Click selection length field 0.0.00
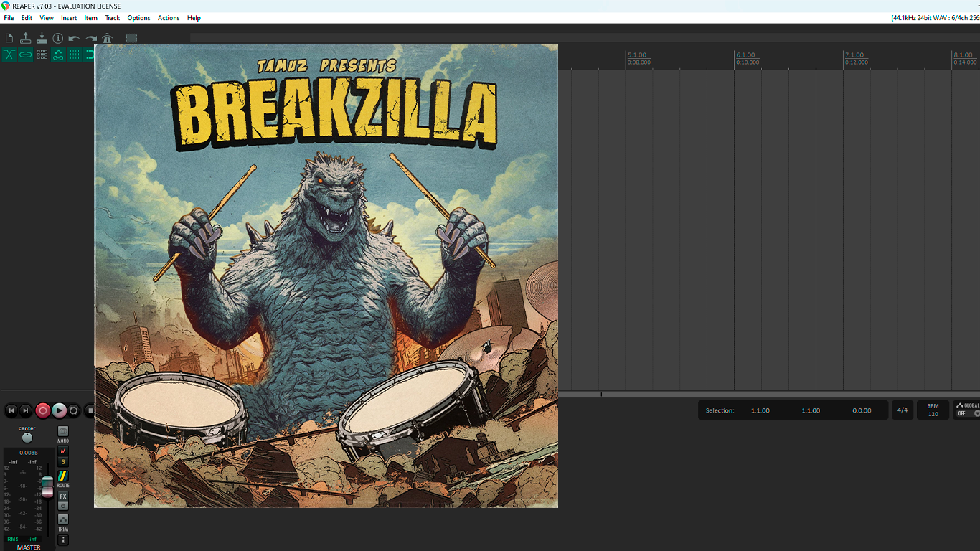Image resolution: width=980 pixels, height=551 pixels. point(862,410)
